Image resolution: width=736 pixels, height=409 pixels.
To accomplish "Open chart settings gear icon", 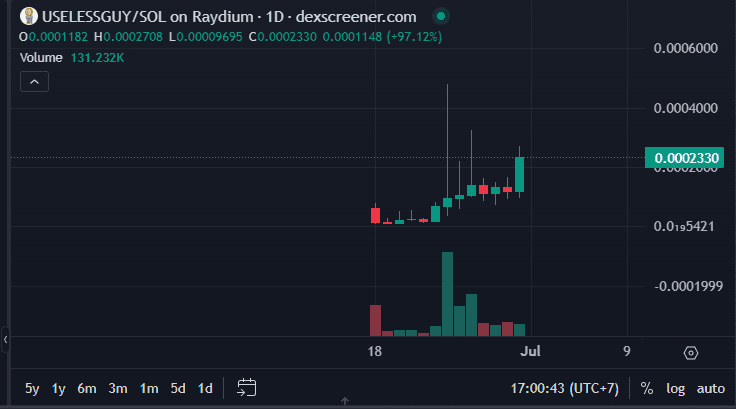I will pyautogui.click(x=691, y=352).
